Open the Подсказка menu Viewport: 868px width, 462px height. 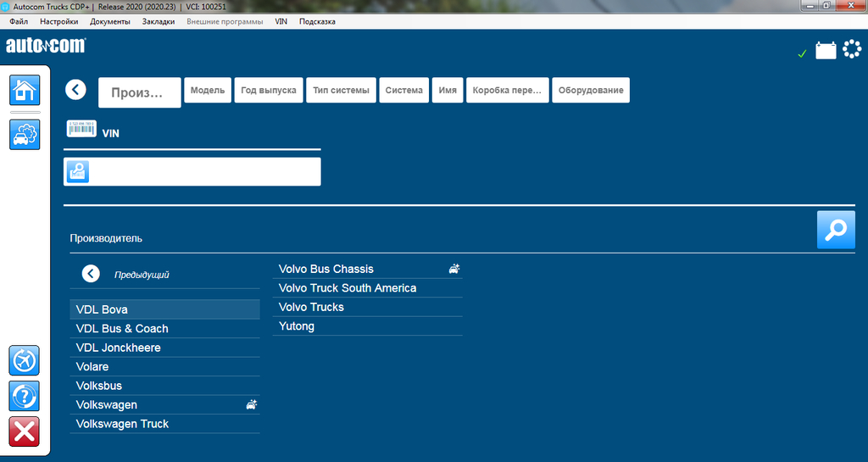[x=317, y=21]
